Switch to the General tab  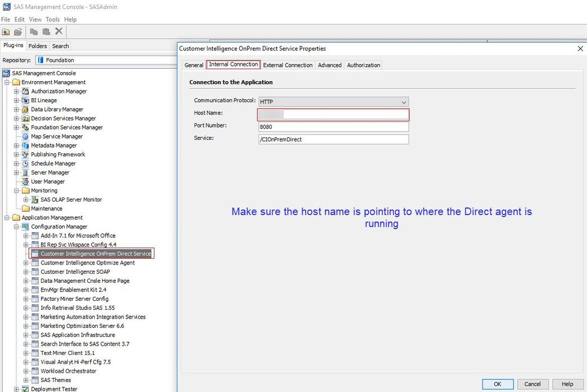194,65
